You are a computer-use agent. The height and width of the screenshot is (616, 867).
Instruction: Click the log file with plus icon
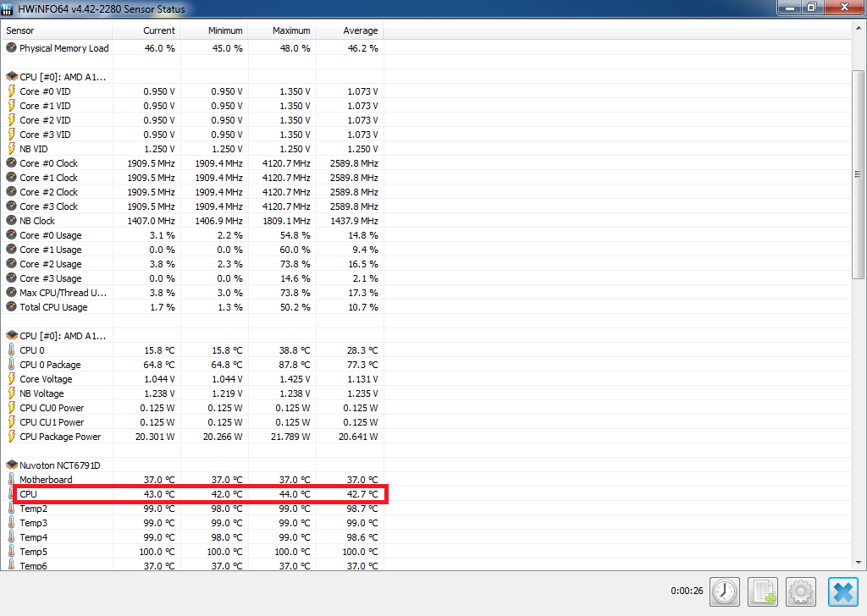(763, 591)
